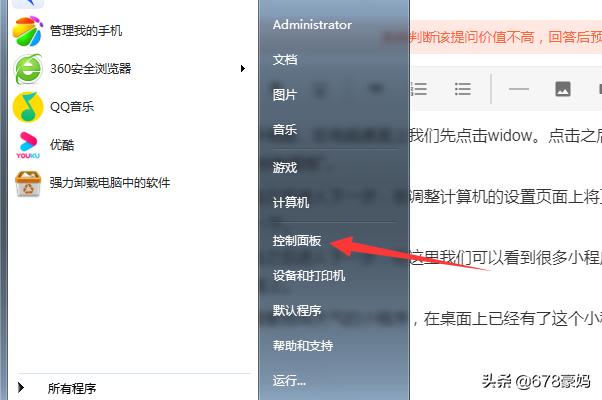Open 音乐 library entry
Image resolution: width=602 pixels, height=400 pixels.
click(285, 129)
